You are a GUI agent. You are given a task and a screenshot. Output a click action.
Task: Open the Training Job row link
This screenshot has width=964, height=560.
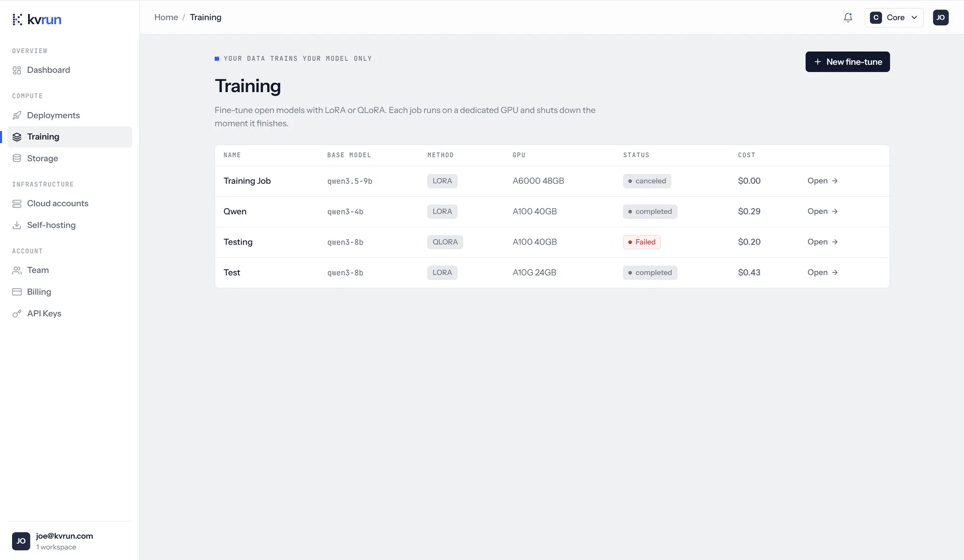tap(822, 181)
